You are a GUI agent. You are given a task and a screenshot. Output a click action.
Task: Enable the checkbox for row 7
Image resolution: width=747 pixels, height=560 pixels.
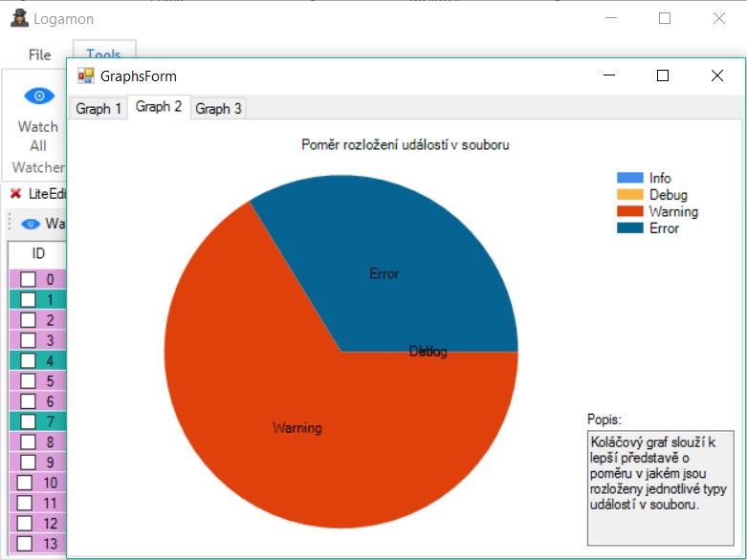[x=28, y=421]
